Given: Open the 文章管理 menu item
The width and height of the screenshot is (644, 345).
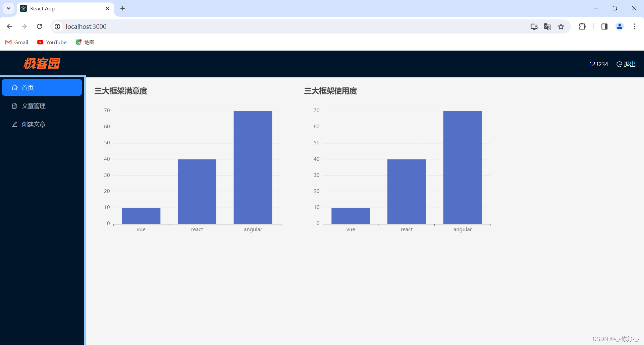Looking at the screenshot, I should pos(42,106).
